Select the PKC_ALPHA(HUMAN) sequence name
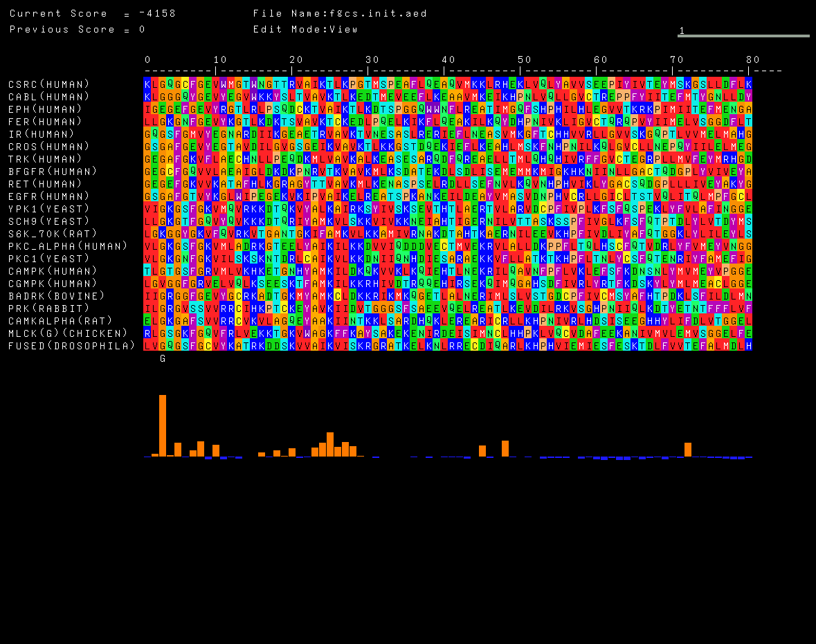 point(68,246)
